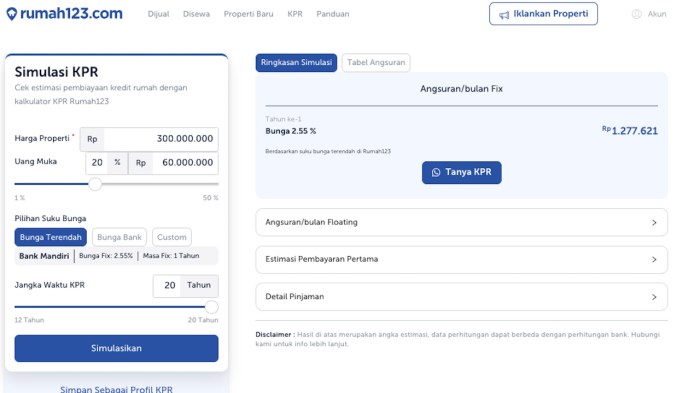Click the WhatsApp icon in Tanya KPR
700x393 pixels.
click(x=436, y=172)
